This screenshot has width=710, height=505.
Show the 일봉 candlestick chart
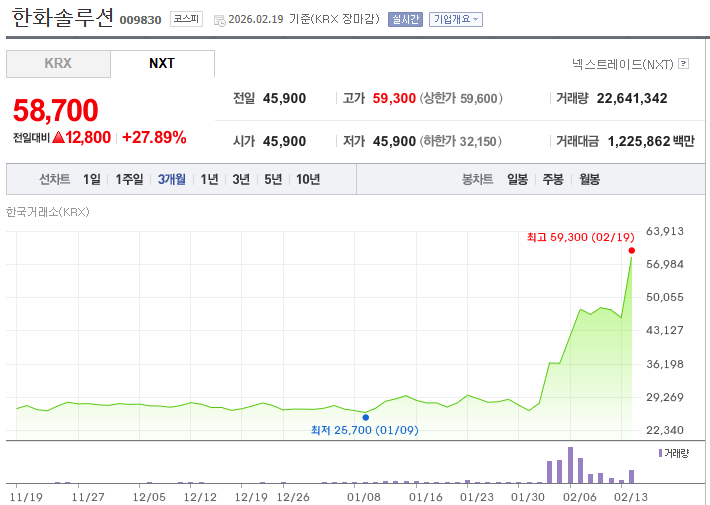(x=517, y=179)
